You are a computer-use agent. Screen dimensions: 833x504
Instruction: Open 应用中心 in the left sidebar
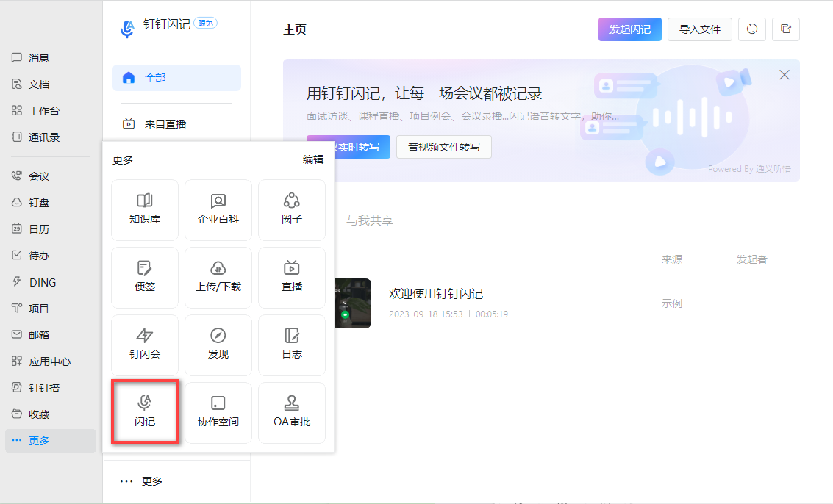point(41,361)
